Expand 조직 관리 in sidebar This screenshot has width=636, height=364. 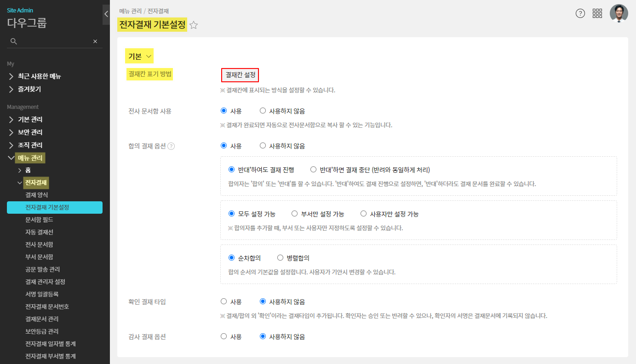coord(30,145)
